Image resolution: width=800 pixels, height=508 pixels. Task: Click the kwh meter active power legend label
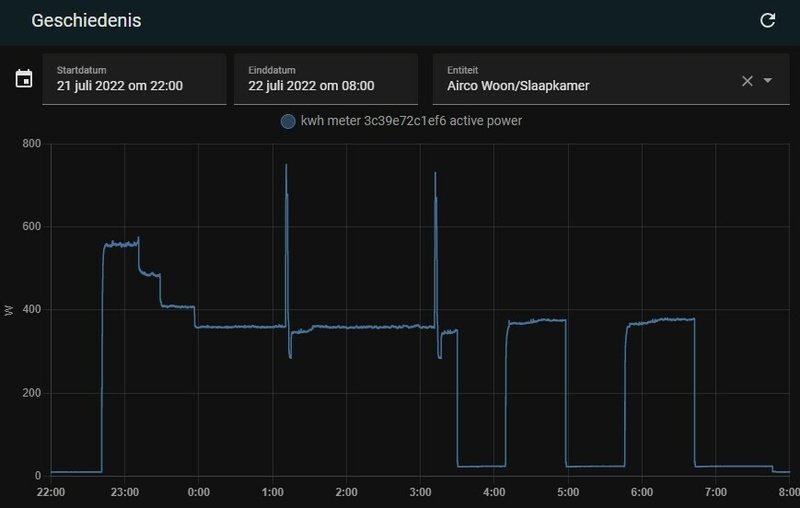411,121
